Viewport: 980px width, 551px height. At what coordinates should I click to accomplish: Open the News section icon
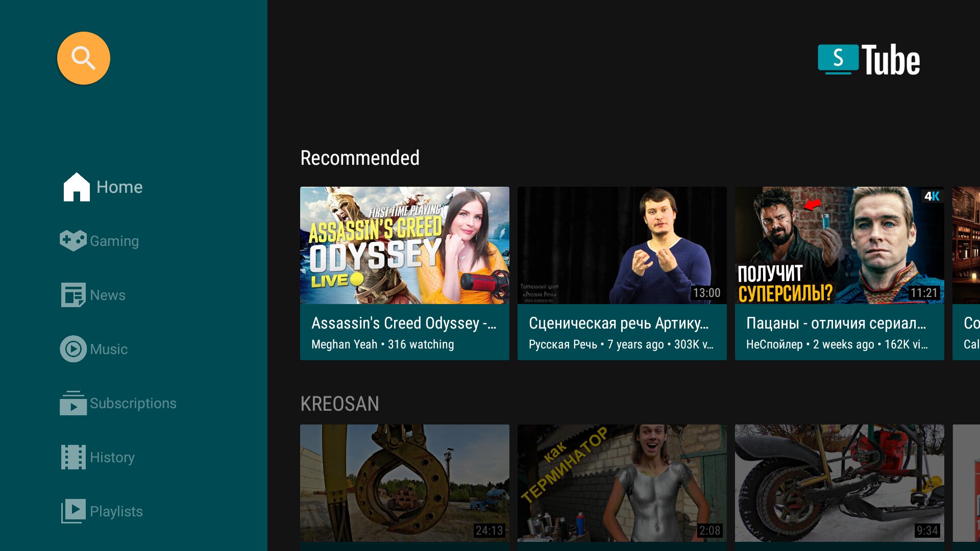point(72,295)
